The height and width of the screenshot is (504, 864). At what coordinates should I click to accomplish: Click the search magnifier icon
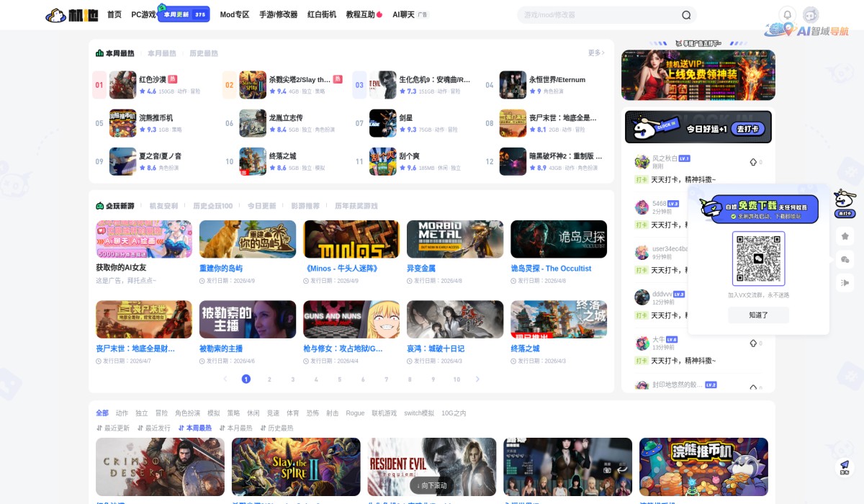(686, 14)
